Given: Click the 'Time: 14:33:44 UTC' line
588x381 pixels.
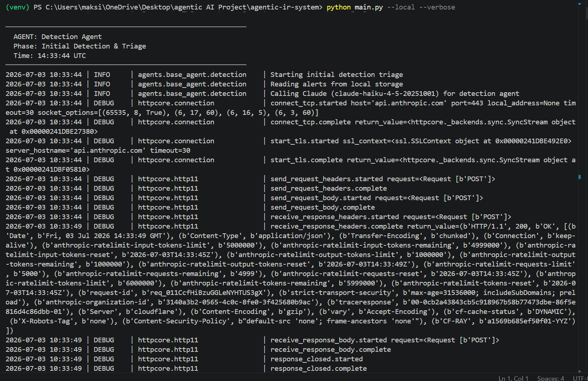Looking at the screenshot, I should [50, 56].
